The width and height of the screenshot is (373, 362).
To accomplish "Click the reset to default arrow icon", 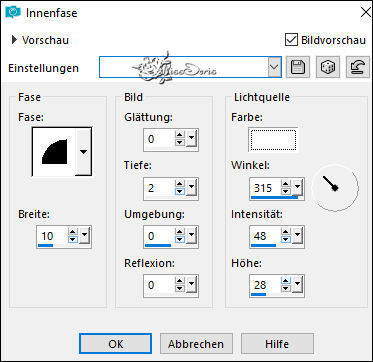I will click(x=358, y=67).
